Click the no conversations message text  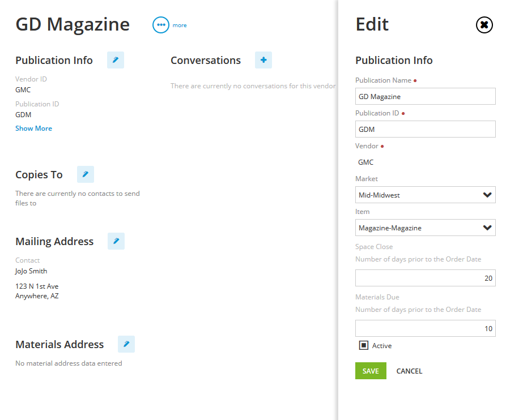[253, 86]
